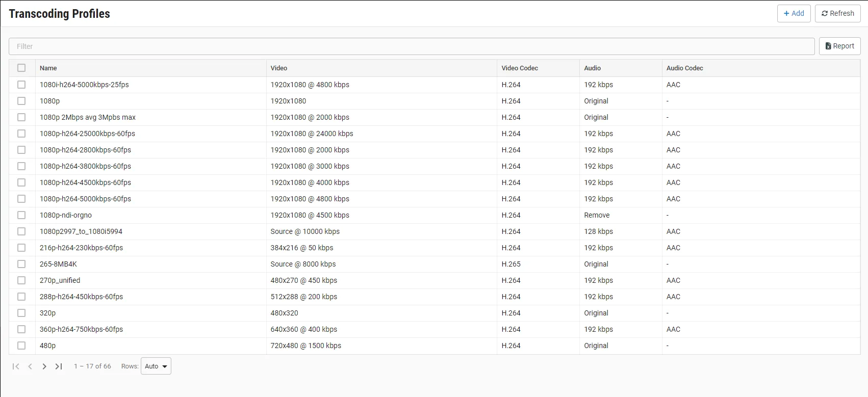
Task: Toggle the select-all checkbox in header
Action: point(21,68)
